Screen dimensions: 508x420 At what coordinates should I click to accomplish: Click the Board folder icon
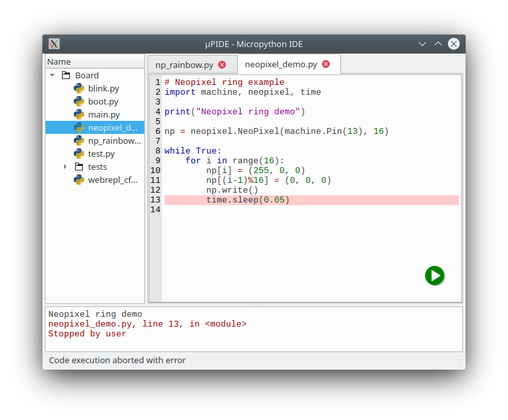pos(66,75)
